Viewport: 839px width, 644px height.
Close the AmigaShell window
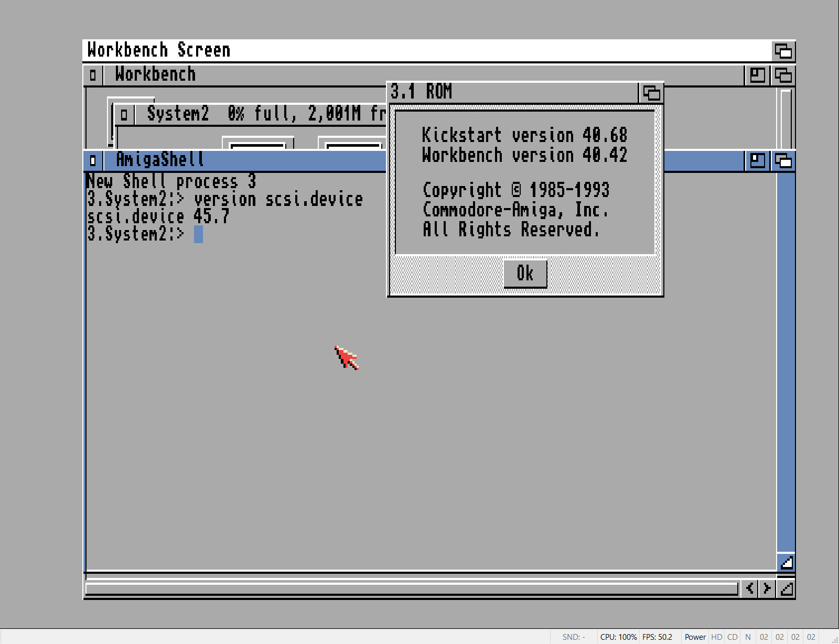coord(93,160)
